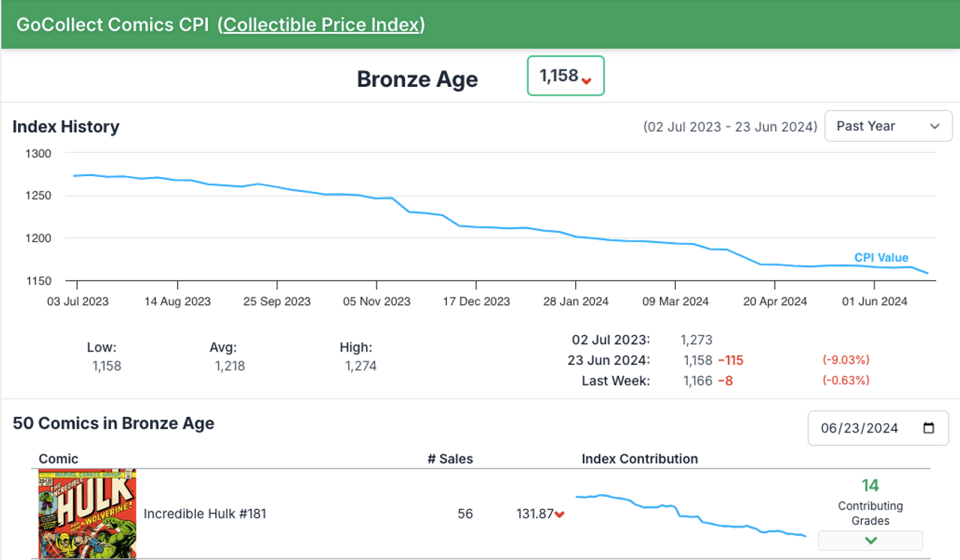
Task: Open the Past Year range dropdown
Action: coord(889,126)
